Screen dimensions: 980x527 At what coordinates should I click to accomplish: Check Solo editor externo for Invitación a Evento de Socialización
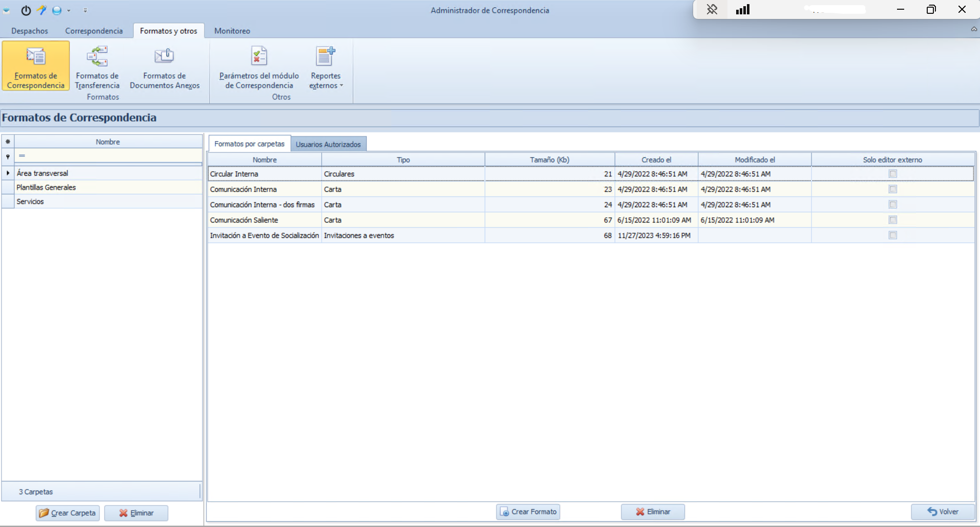point(892,235)
